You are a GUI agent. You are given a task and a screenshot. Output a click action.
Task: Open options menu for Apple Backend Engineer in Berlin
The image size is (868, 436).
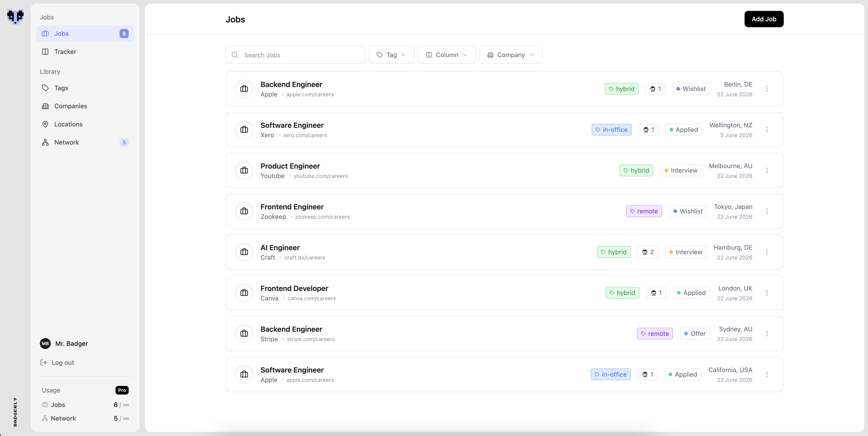[767, 89]
